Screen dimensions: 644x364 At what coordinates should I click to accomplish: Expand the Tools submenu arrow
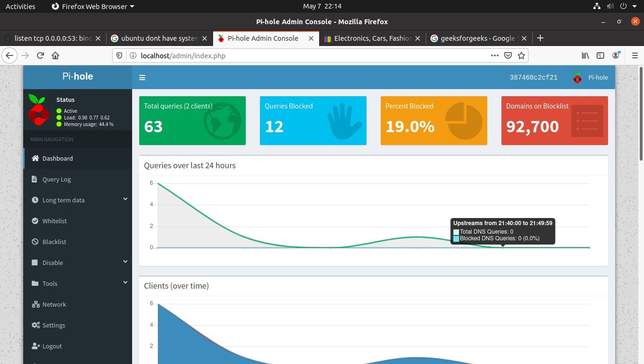[125, 282]
